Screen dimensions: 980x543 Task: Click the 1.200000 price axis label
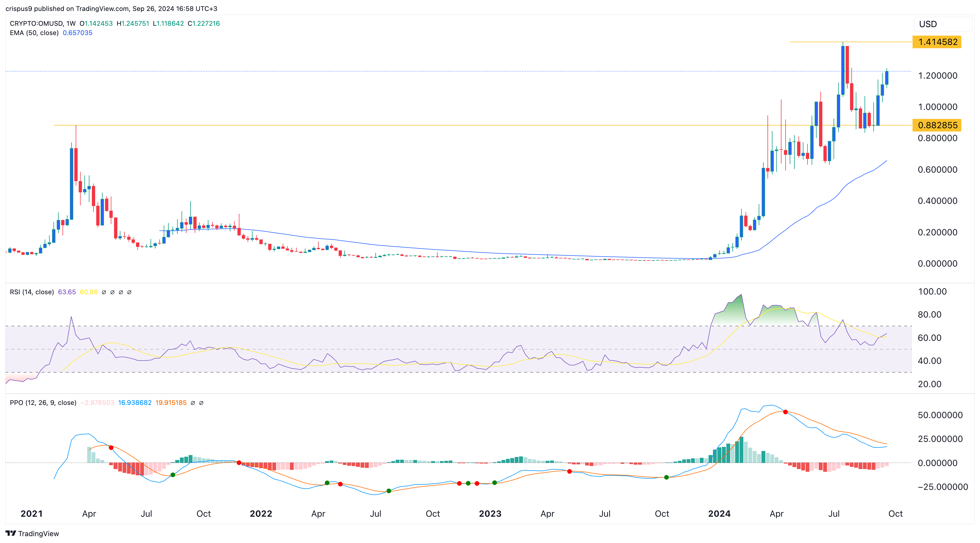pyautogui.click(x=938, y=76)
